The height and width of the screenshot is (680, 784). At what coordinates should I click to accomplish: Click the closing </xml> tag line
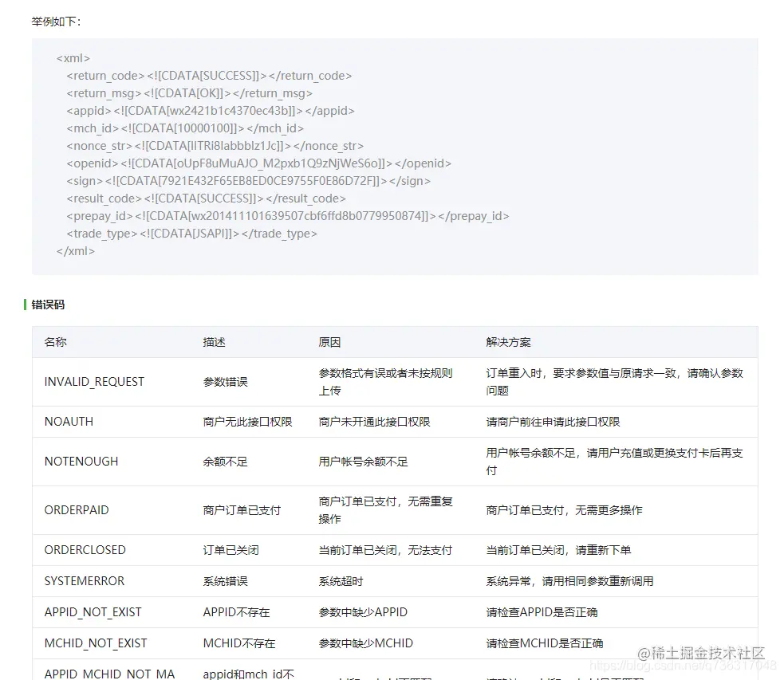[x=76, y=251]
